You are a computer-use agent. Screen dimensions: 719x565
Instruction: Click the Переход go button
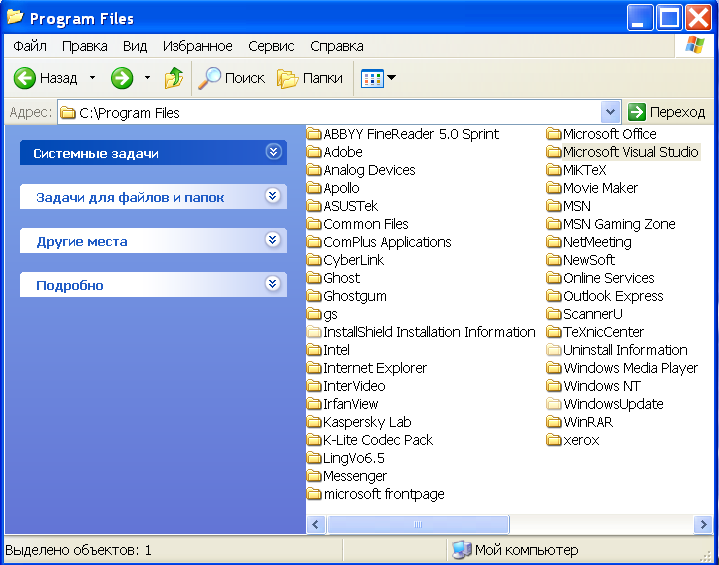point(667,112)
